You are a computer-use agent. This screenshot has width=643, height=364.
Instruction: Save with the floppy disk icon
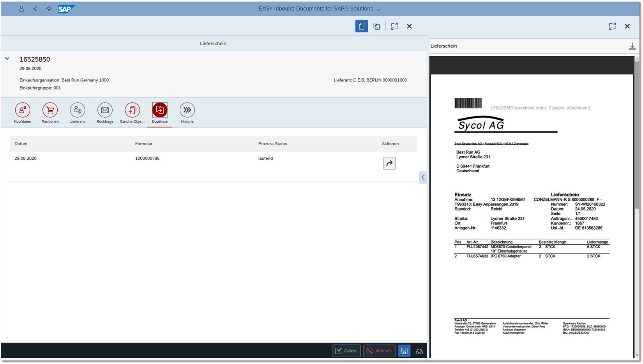pyautogui.click(x=404, y=351)
